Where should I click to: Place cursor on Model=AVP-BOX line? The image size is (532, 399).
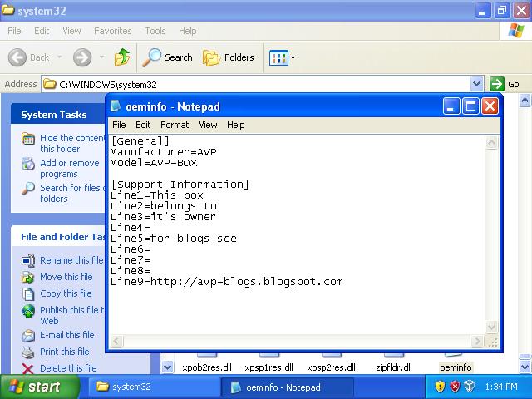(154, 163)
